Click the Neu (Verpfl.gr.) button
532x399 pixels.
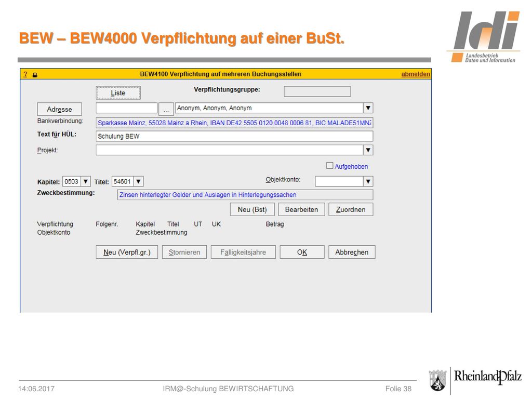point(127,252)
